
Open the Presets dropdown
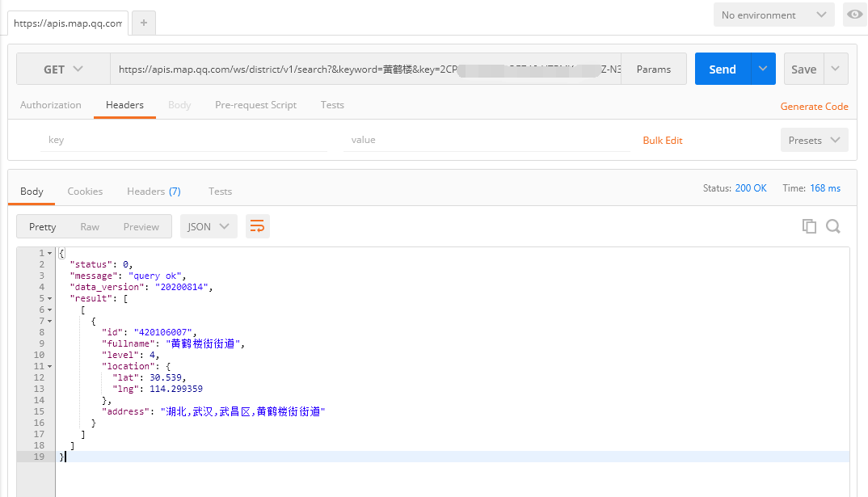814,140
